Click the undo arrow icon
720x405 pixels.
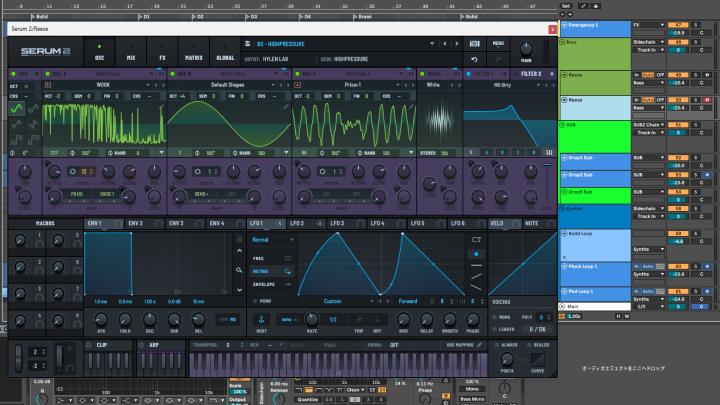(x=474, y=59)
